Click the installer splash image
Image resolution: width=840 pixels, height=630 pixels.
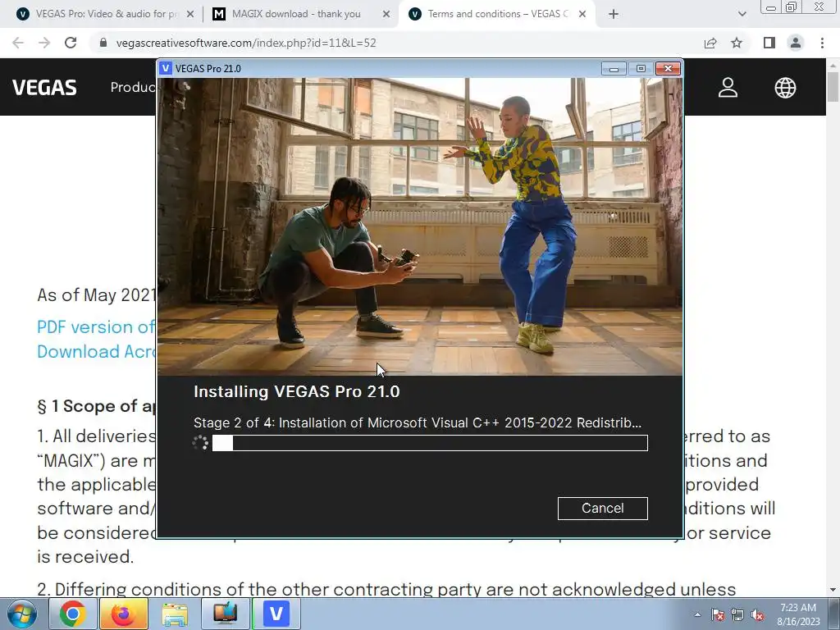point(420,226)
